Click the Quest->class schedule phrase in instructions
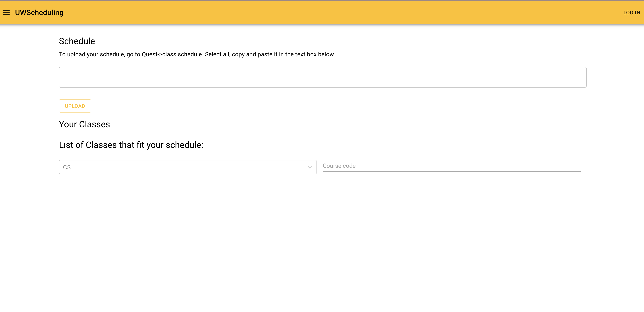644x312 pixels. 172,54
